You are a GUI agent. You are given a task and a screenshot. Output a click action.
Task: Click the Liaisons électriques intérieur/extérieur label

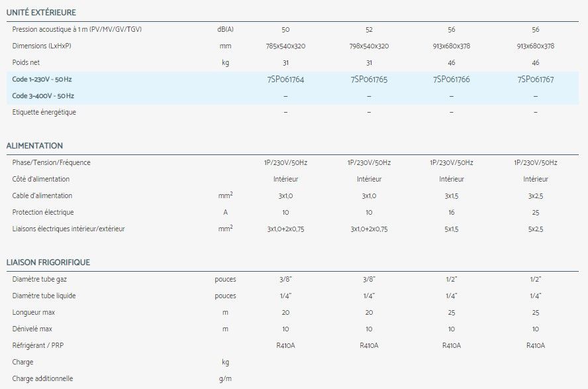68,229
